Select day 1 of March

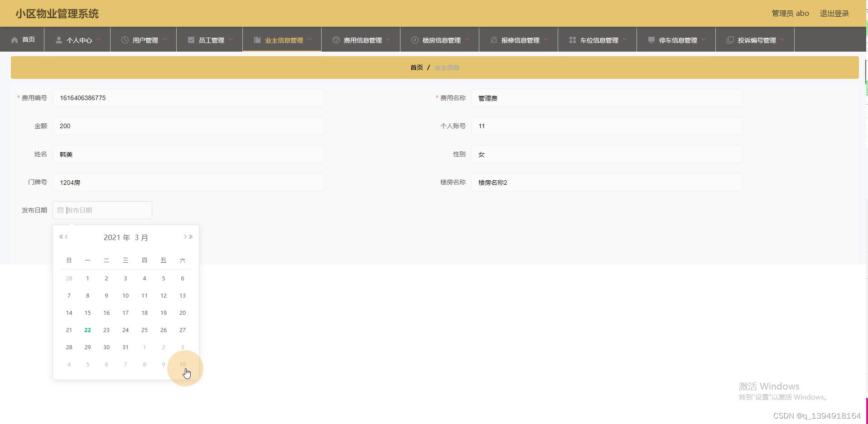pyautogui.click(x=87, y=279)
